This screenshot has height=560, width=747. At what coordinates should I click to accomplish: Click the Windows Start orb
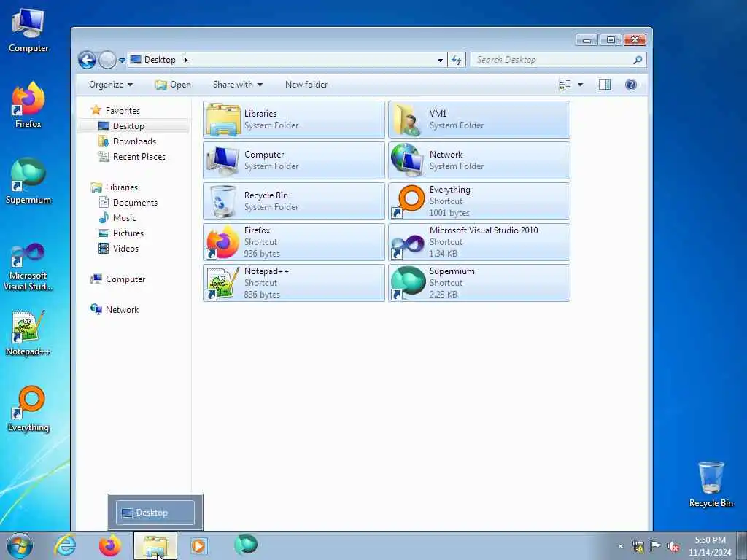tap(20, 545)
